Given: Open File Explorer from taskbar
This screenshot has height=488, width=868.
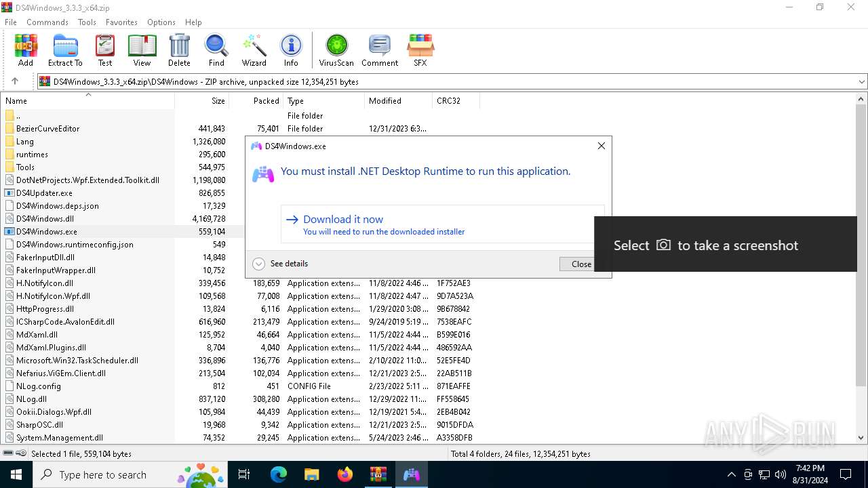Looking at the screenshot, I should point(312,474).
